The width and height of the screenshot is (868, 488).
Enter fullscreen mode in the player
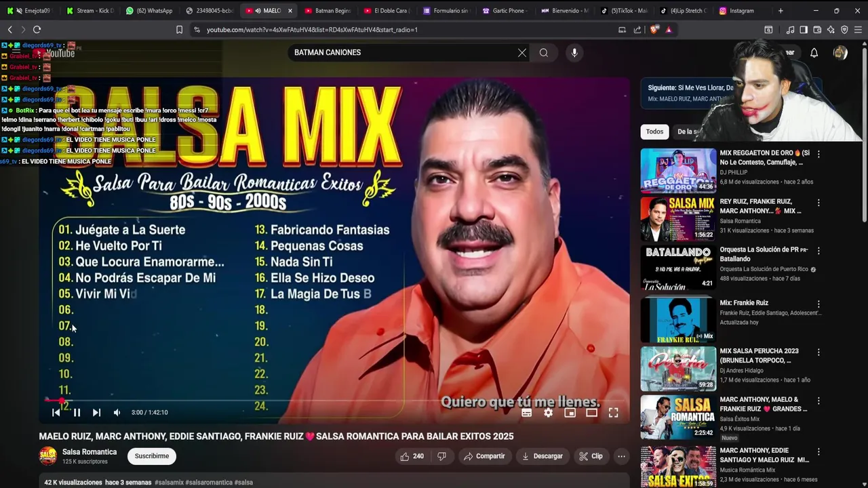613,412
